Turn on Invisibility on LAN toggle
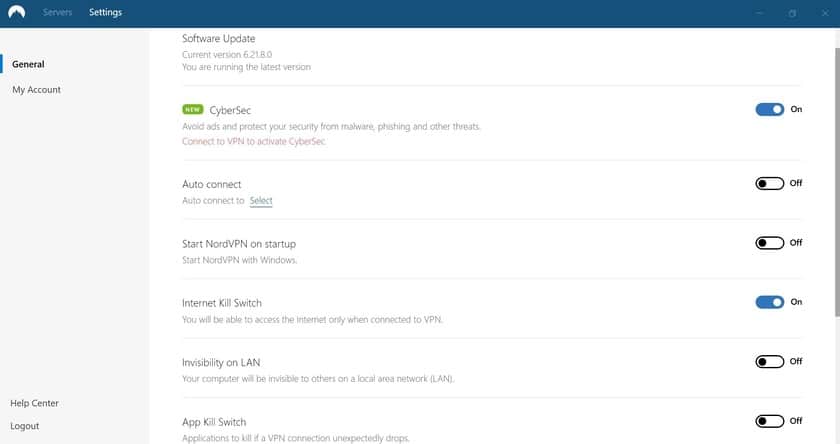Image resolution: width=840 pixels, height=444 pixels. (x=769, y=362)
